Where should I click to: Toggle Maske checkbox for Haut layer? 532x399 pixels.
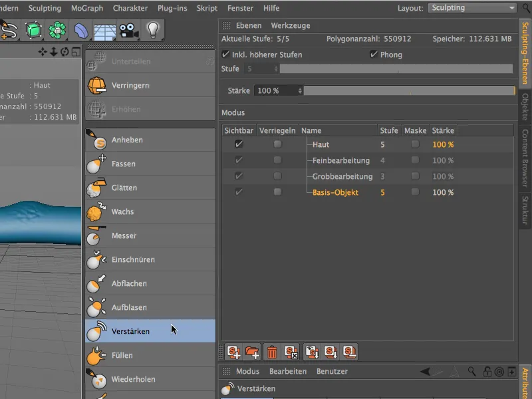(x=415, y=144)
